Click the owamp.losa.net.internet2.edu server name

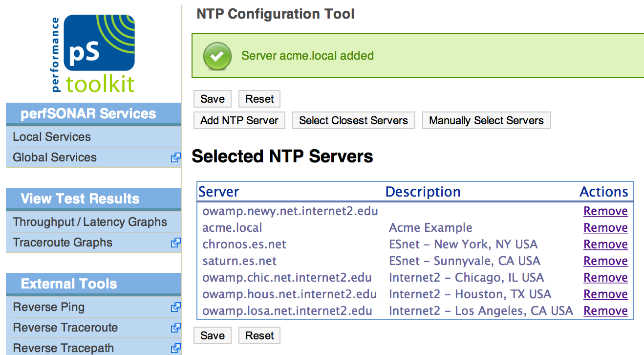287,311
